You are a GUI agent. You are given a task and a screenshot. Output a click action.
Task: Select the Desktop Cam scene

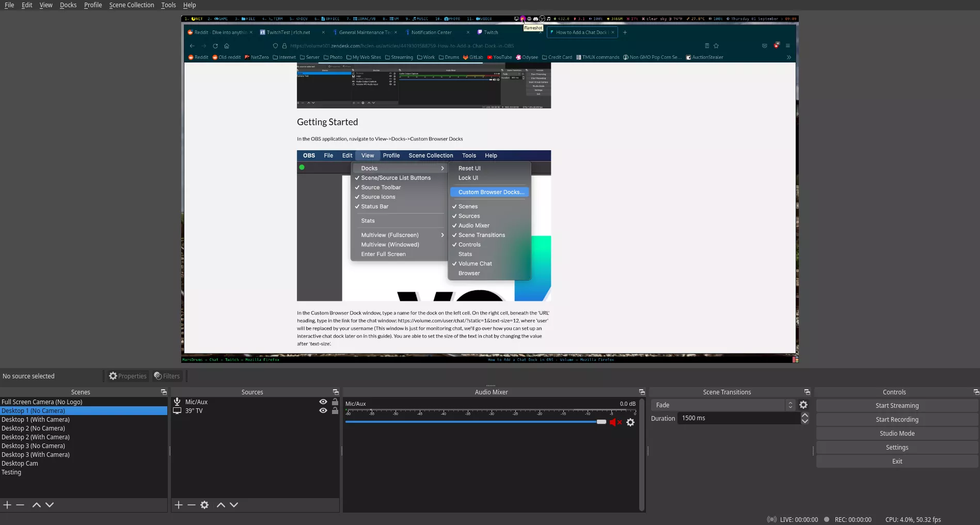(x=20, y=463)
